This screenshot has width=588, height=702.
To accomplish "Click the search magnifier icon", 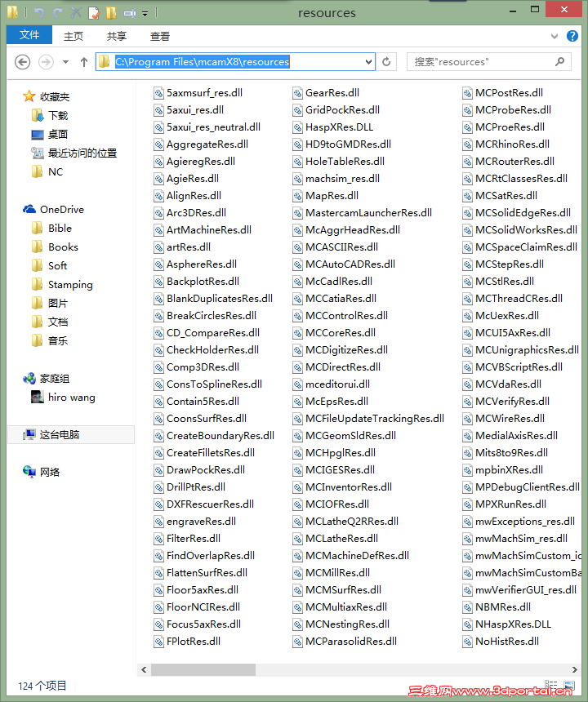I will click(x=559, y=62).
